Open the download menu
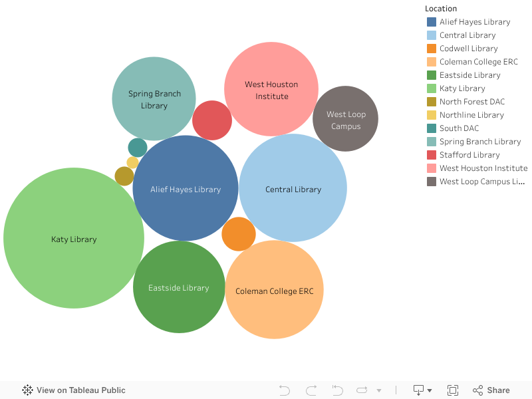Screen dimensions: 532x399 [422, 390]
